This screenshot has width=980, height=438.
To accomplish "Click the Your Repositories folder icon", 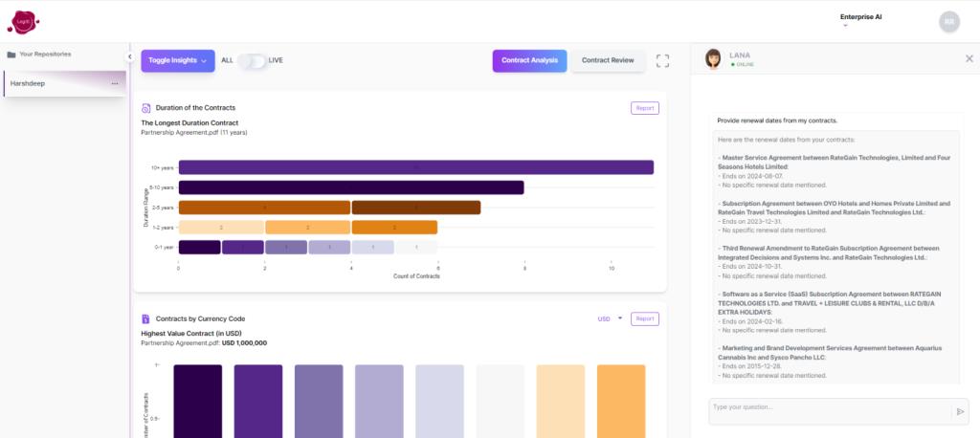I will click(x=11, y=55).
